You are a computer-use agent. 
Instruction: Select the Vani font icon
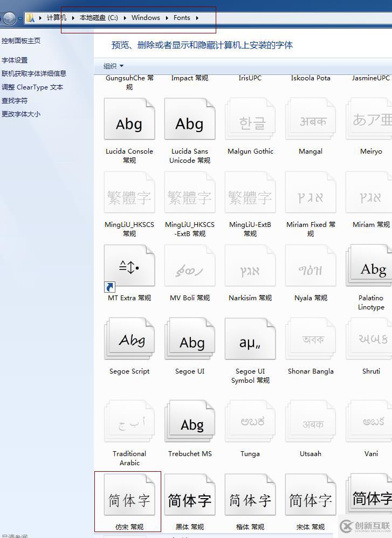369,422
